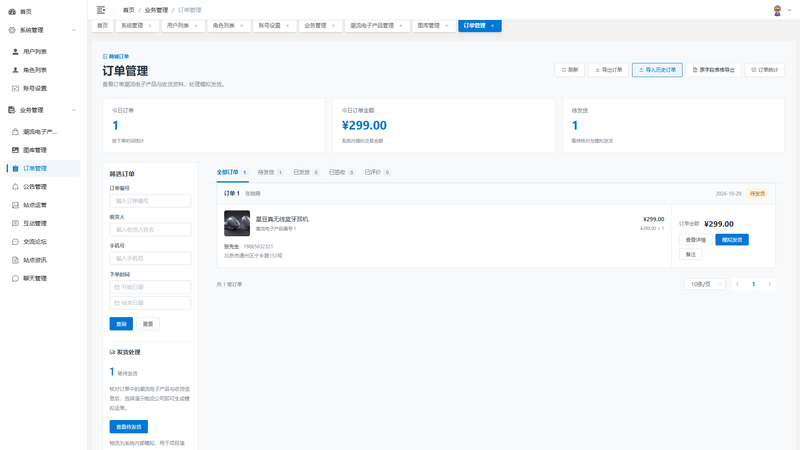
Task: Open the user avatar menu
Action: point(781,10)
